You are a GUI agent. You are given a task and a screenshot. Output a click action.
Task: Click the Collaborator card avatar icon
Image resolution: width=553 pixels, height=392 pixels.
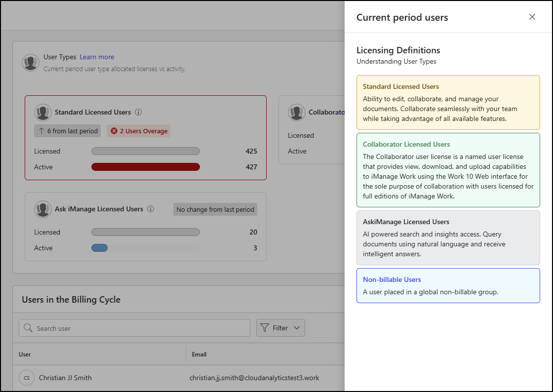tap(297, 112)
